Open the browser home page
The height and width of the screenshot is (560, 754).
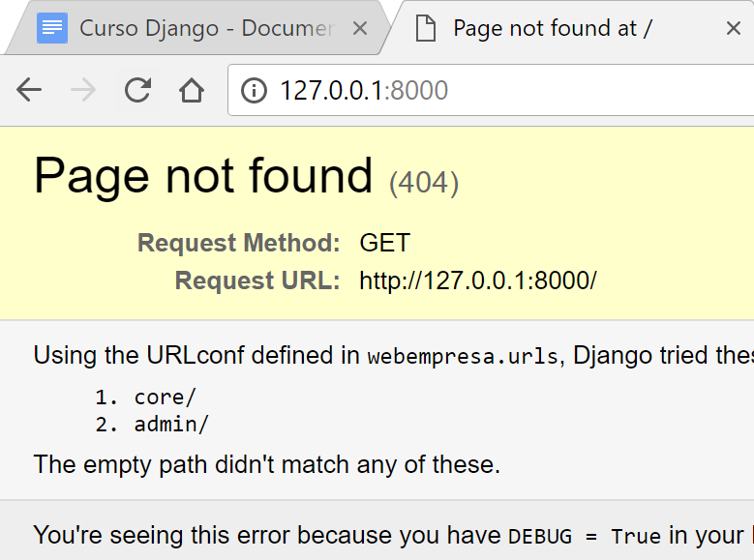click(192, 90)
